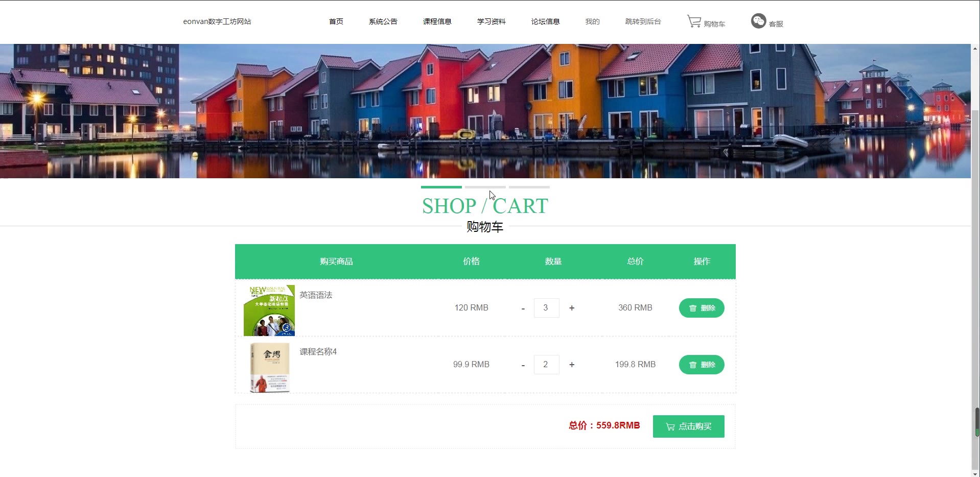Image resolution: width=980 pixels, height=477 pixels.
Task: Decrease quantity of 课程名称4
Action: 523,365
